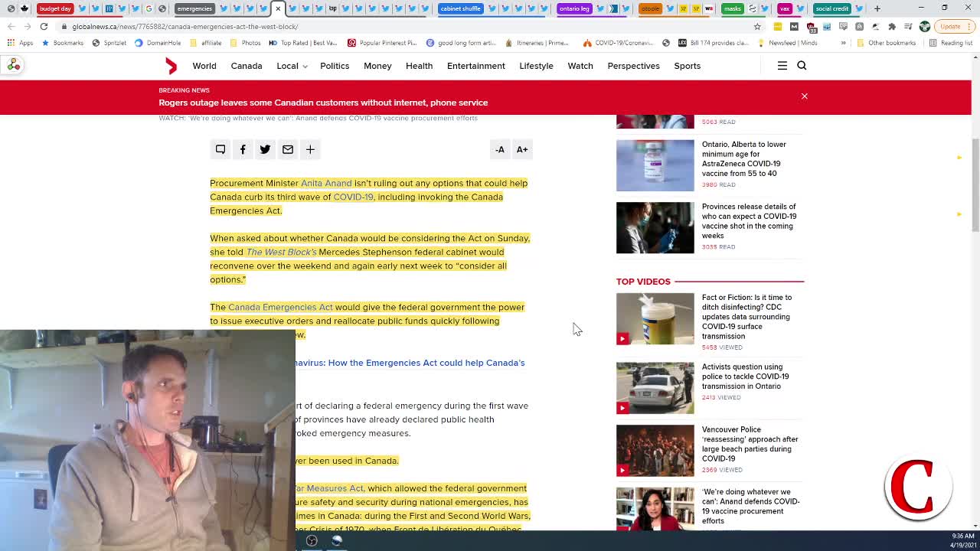The width and height of the screenshot is (980, 551).
Task: Open the media controls icon in toolbar
Action: coord(908,26)
